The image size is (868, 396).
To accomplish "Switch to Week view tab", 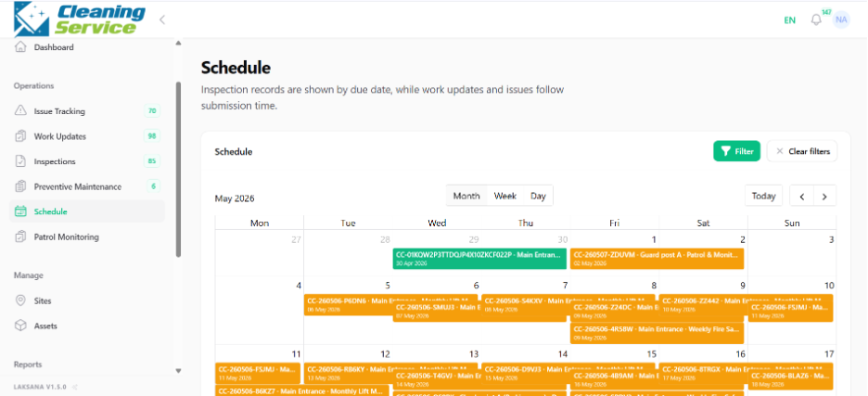I will (x=504, y=196).
